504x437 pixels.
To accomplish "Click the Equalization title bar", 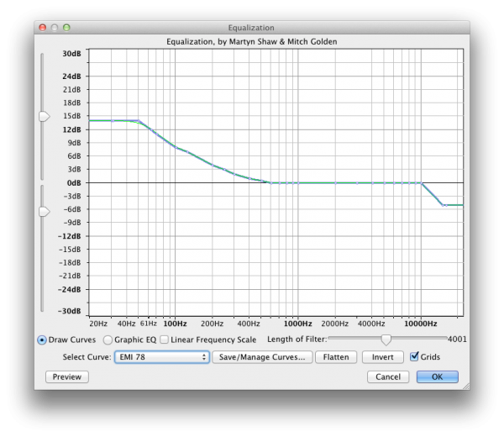I will (x=252, y=28).
